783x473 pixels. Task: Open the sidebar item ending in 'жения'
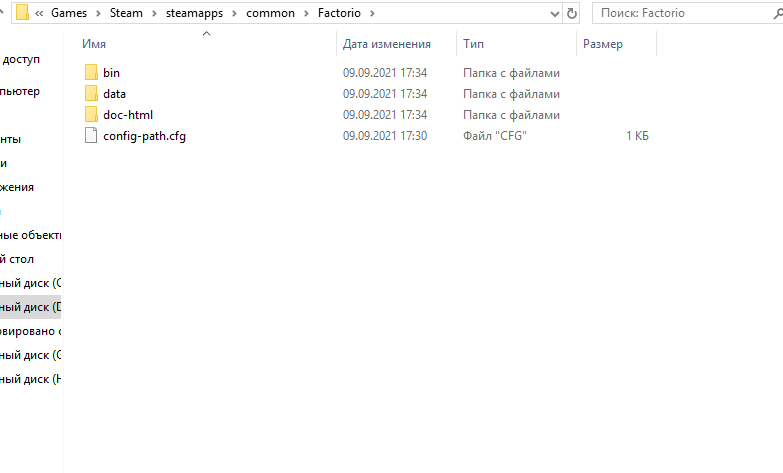coord(17,187)
